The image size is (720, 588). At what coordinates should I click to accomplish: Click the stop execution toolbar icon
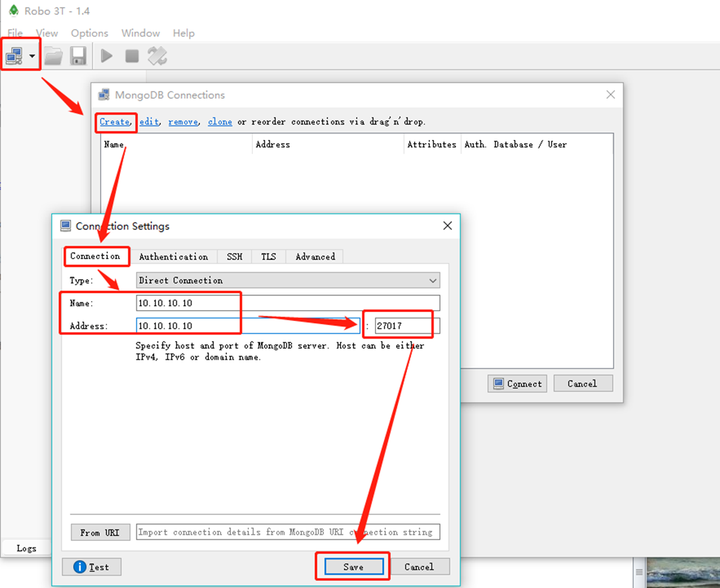132,56
